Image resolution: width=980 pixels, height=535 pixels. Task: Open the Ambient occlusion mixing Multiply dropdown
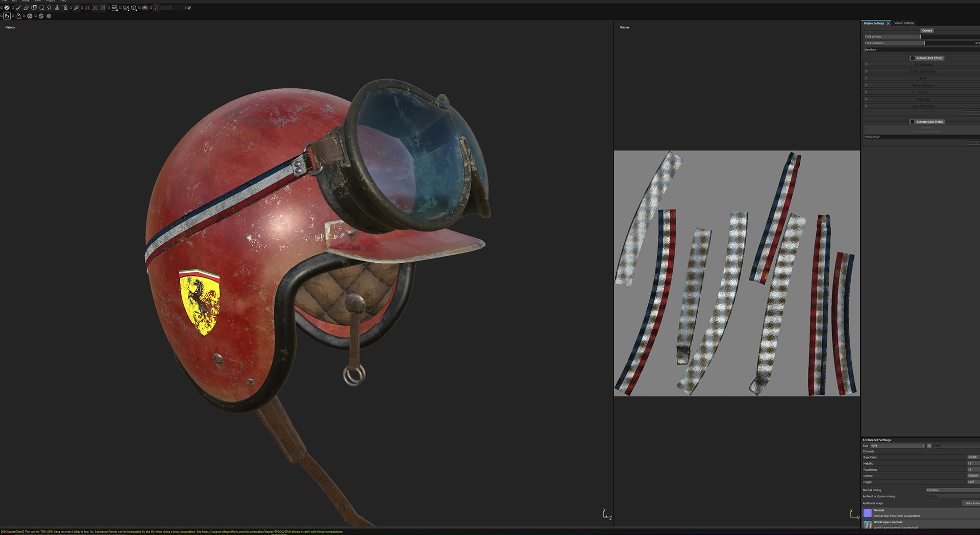coord(953,496)
